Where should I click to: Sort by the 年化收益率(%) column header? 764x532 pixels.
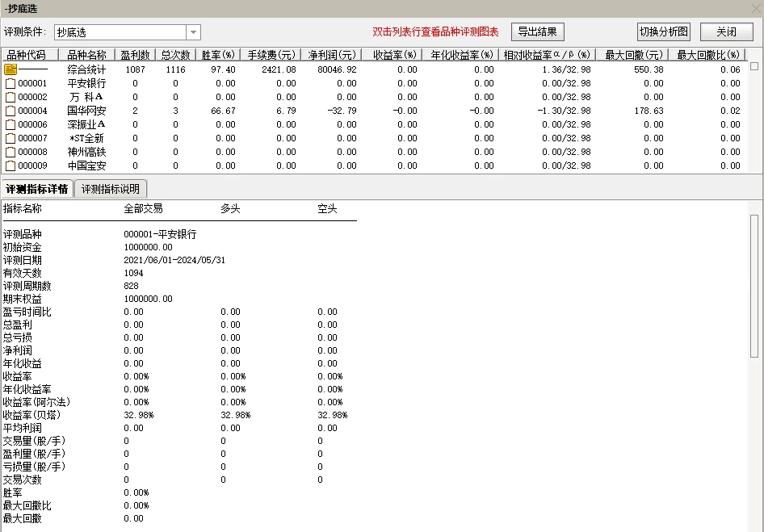pos(461,55)
